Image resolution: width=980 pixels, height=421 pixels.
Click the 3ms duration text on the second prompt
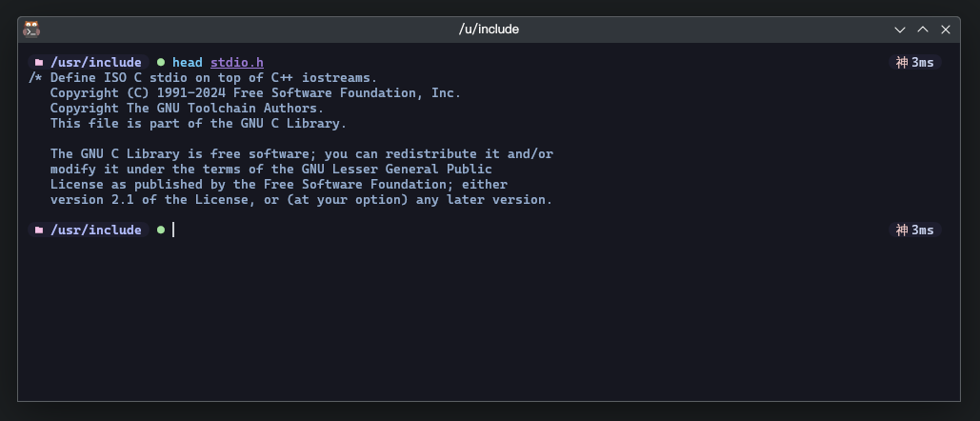[923, 230]
